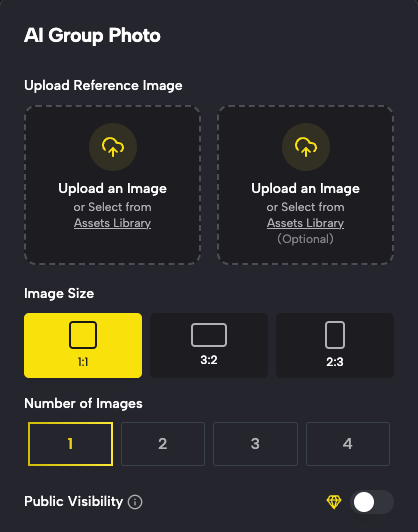This screenshot has width=418, height=532.
Task: Set number of images to 3
Action: pyautogui.click(x=255, y=444)
